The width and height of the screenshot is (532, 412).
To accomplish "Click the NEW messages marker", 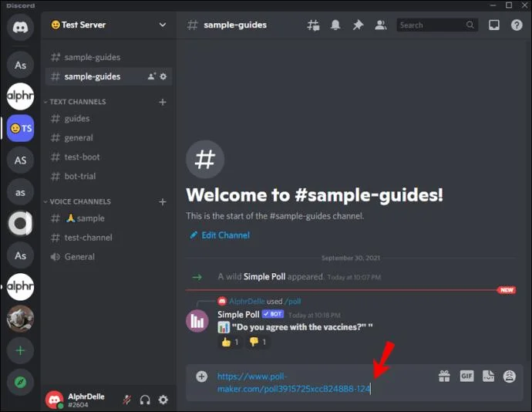I will [507, 290].
